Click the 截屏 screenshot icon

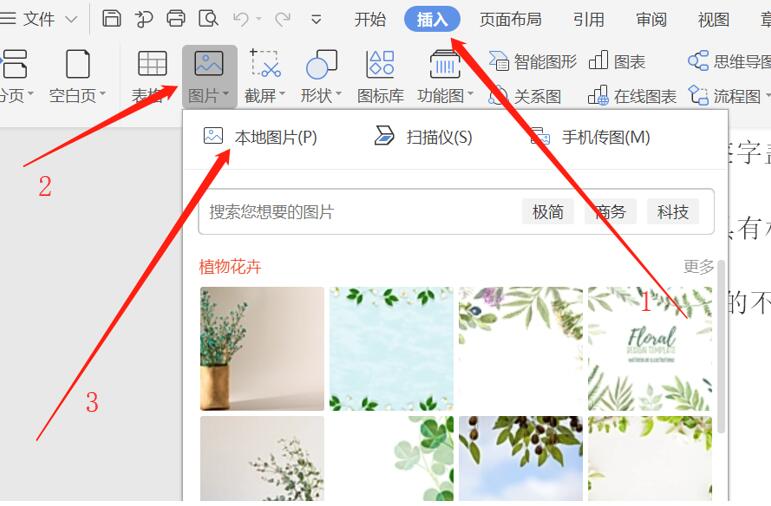(x=265, y=63)
